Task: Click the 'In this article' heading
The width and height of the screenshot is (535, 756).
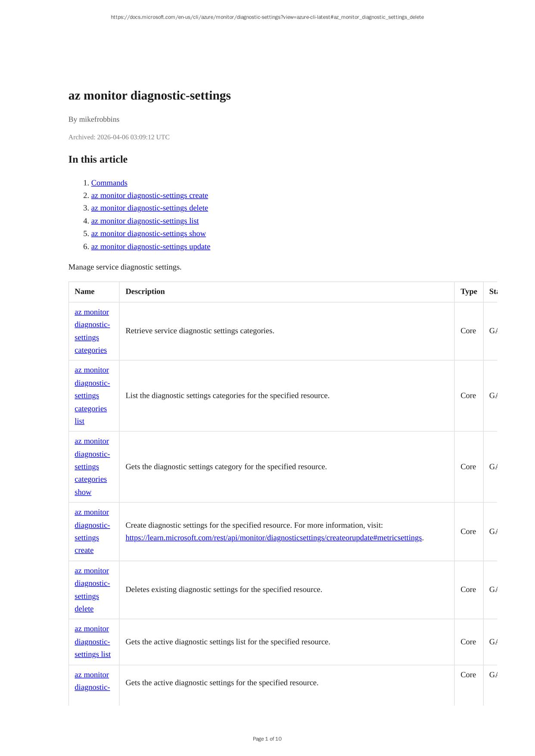Action: [98, 159]
